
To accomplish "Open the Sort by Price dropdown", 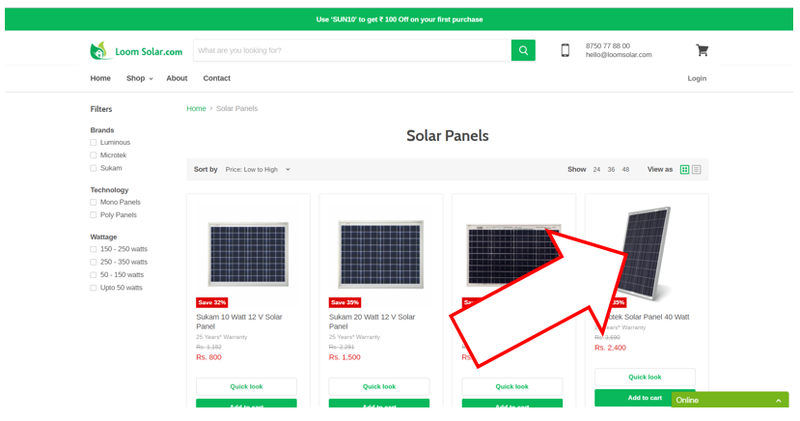I will [257, 170].
